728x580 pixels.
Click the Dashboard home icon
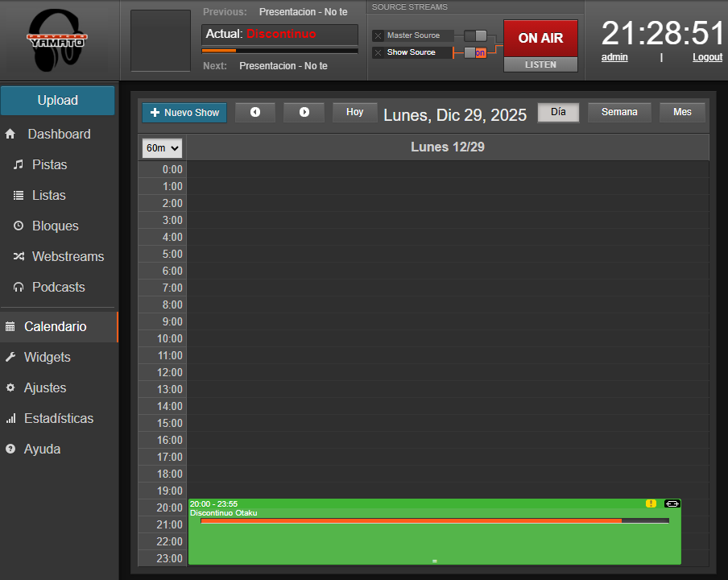(x=10, y=135)
